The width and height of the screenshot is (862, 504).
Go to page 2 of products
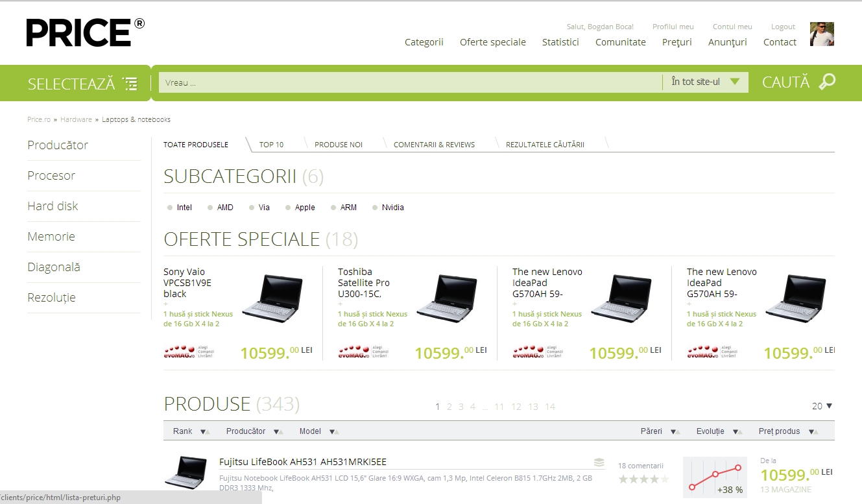click(449, 407)
